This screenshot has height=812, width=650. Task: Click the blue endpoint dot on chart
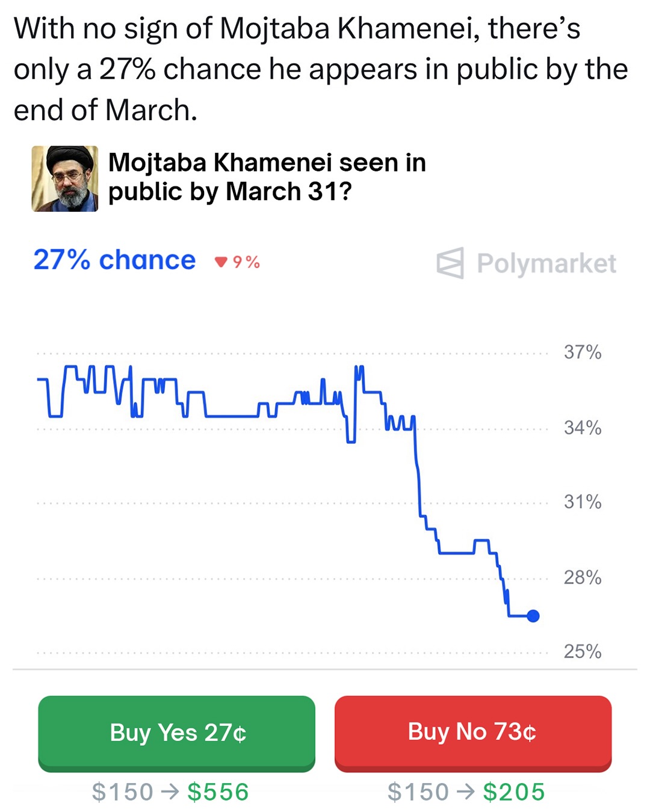(x=533, y=616)
